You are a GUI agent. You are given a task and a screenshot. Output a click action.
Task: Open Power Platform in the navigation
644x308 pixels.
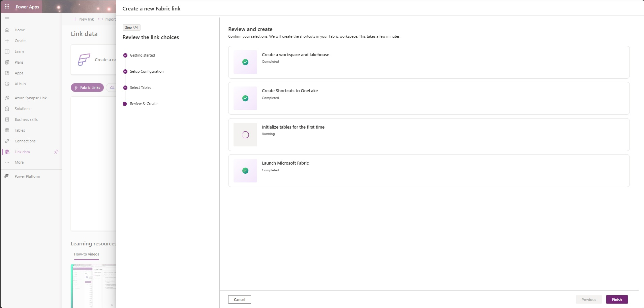pyautogui.click(x=27, y=176)
